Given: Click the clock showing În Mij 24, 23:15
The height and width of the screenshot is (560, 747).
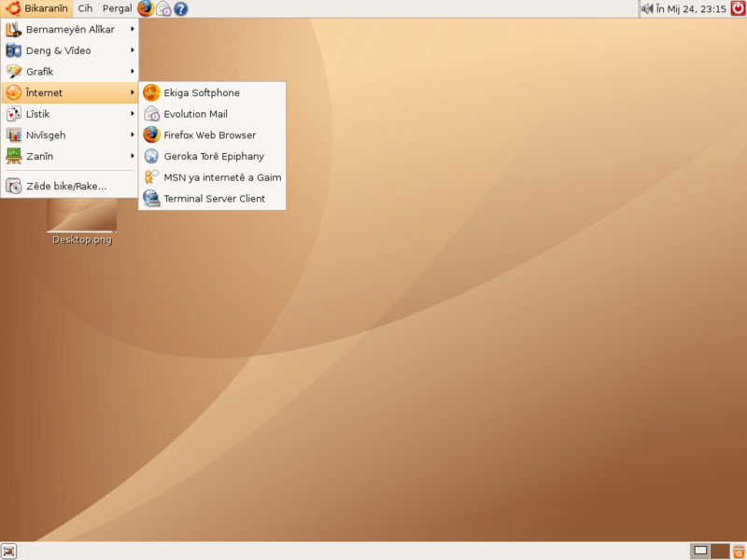Looking at the screenshot, I should (691, 8).
